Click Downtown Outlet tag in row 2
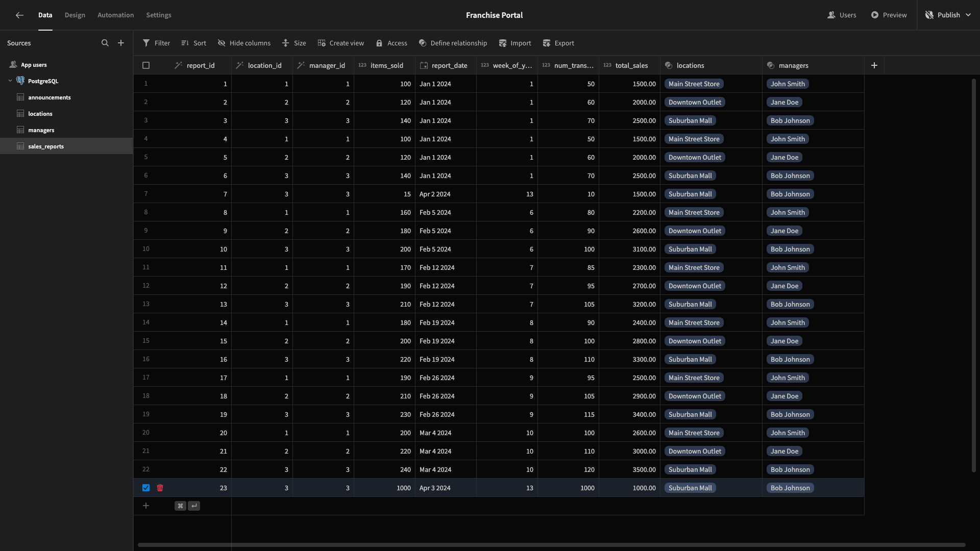 point(695,102)
